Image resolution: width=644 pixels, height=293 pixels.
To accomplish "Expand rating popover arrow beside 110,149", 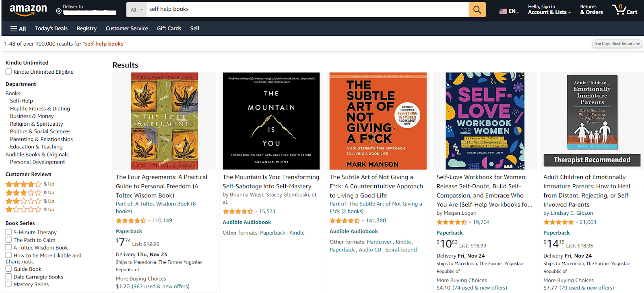I will click(x=149, y=221).
